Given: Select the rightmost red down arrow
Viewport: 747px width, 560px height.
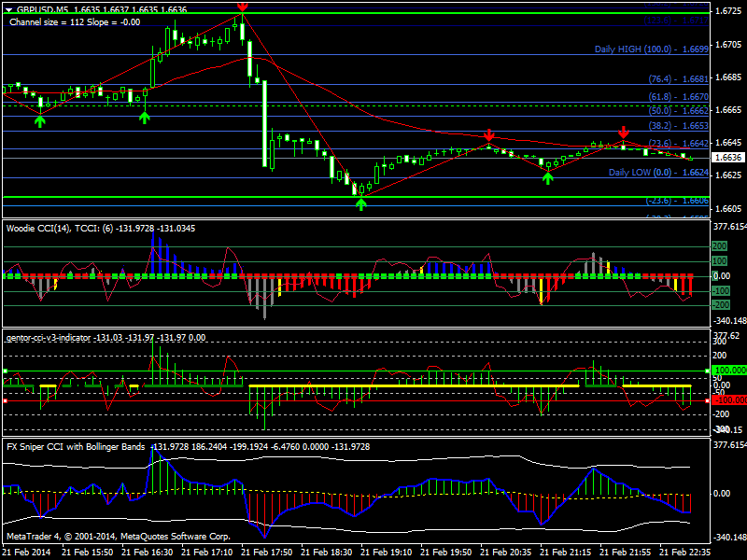Looking at the screenshot, I should [x=624, y=133].
